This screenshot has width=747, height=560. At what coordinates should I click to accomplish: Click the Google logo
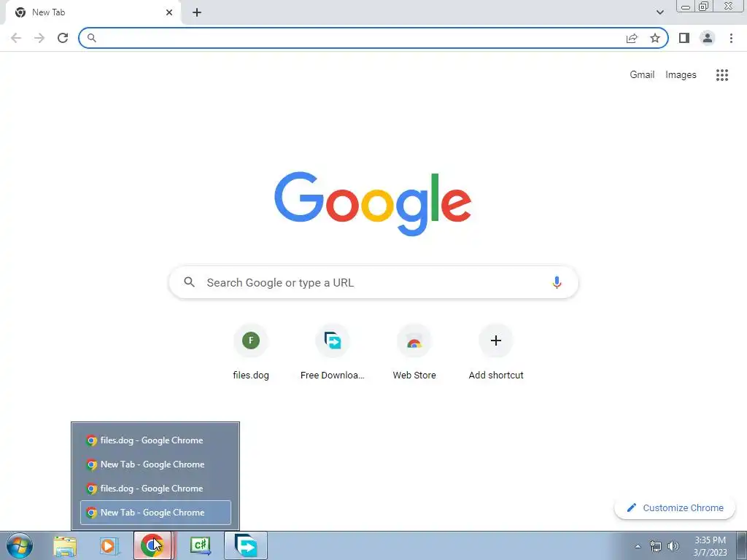(373, 204)
